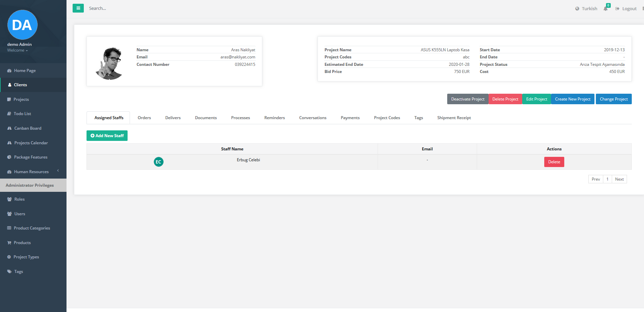Click the globe icon next to Turkish
Image resolution: width=644 pixels, height=312 pixels.
coord(577,9)
